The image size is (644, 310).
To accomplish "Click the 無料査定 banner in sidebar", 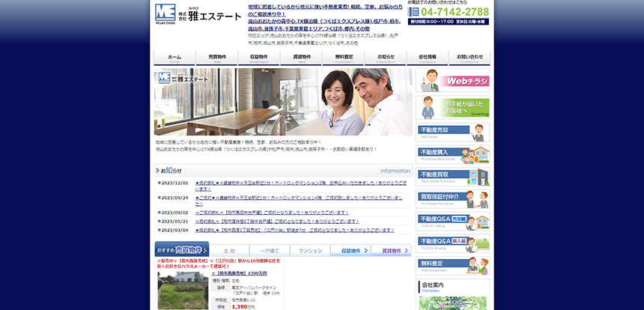I will pos(452,266).
